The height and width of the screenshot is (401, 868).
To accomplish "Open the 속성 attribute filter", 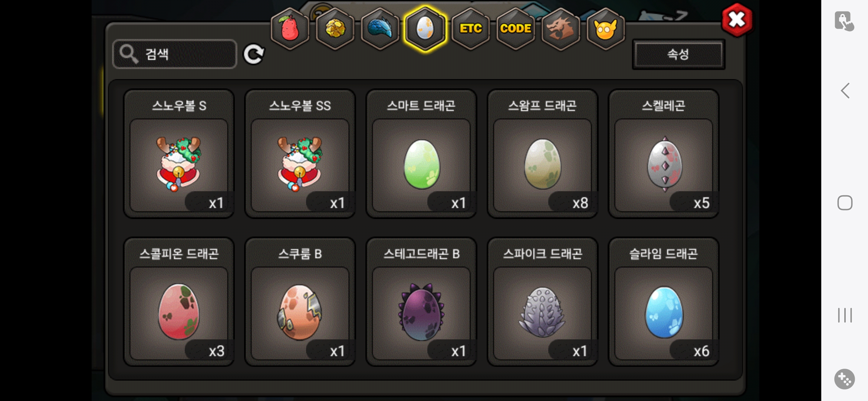I will 678,54.
